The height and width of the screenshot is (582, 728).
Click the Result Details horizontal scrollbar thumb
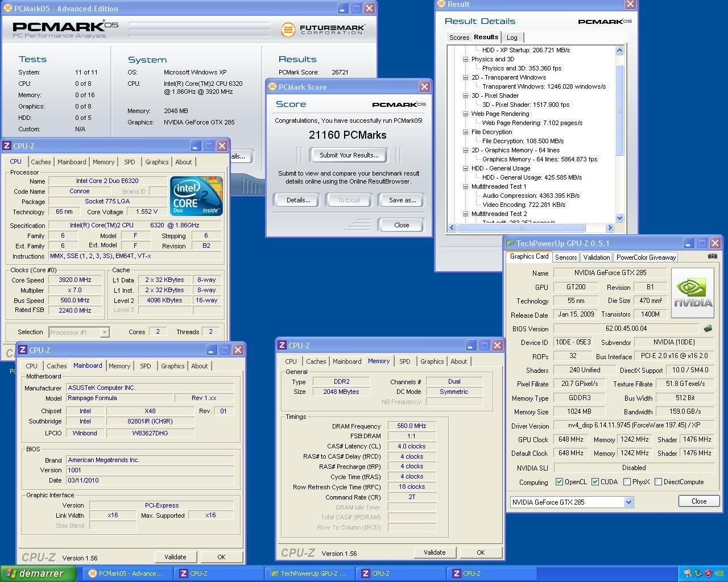pos(520,227)
